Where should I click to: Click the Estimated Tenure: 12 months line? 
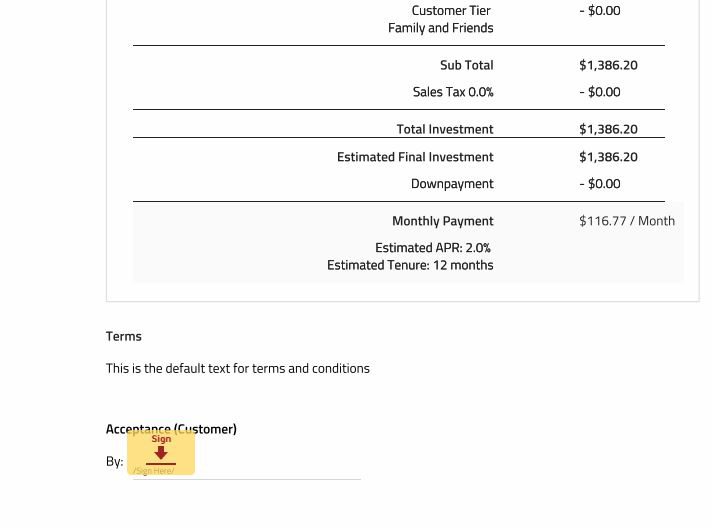pos(410,265)
